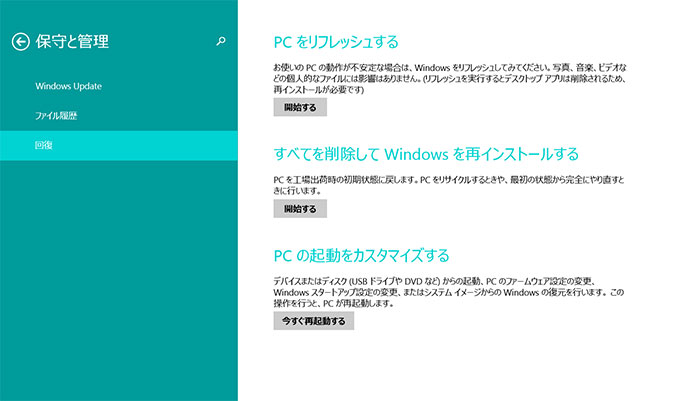The image size is (700, 401).
Task: Click the PC をリフレッシュする heading
Action: [336, 42]
